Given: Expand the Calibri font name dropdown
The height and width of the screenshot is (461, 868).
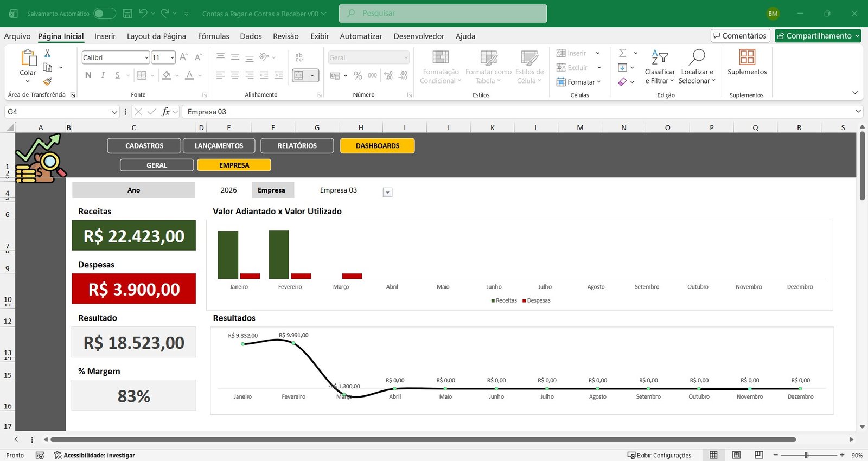Looking at the screenshot, I should pos(146,57).
